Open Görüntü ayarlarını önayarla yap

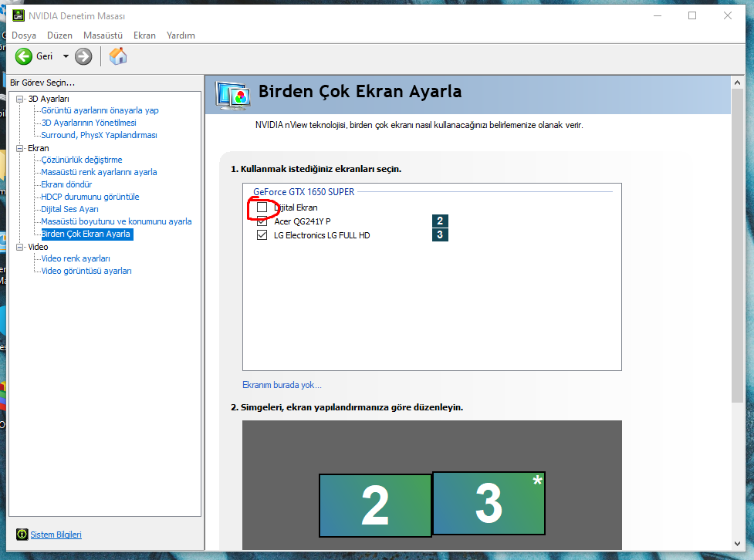click(x=100, y=110)
